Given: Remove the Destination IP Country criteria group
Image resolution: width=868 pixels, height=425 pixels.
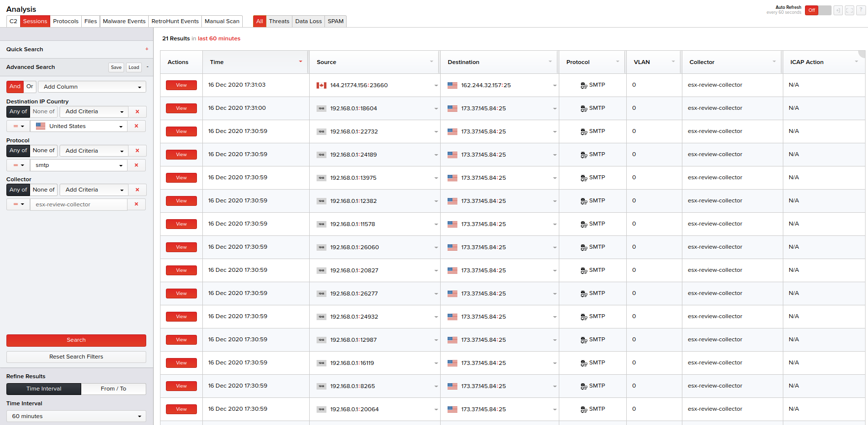Looking at the screenshot, I should click(137, 112).
